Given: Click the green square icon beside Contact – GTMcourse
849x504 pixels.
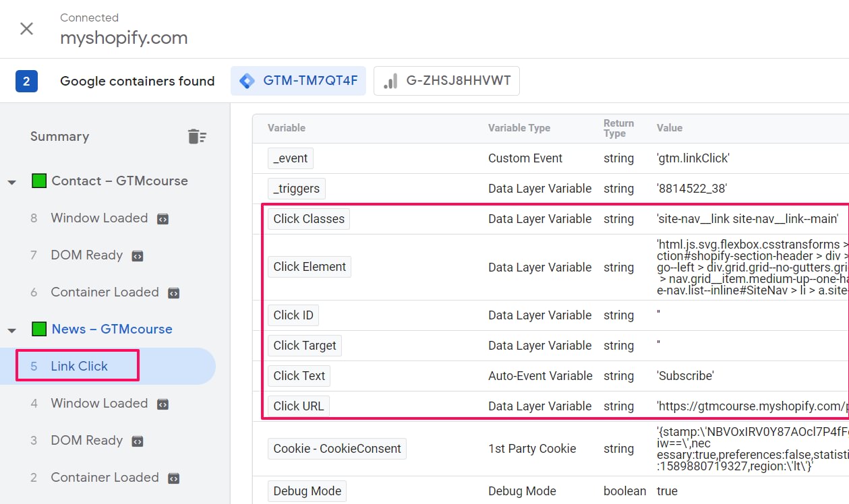Looking at the screenshot, I should (38, 181).
